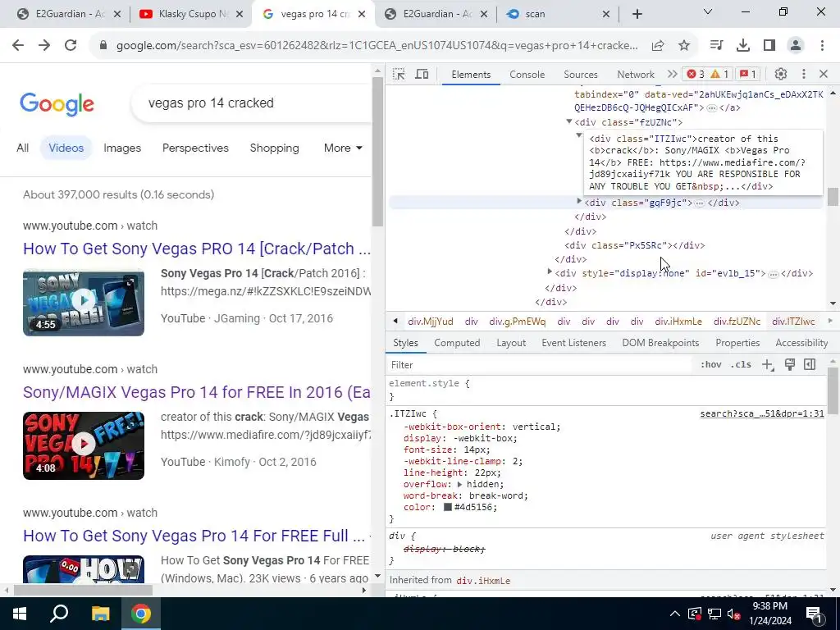The image size is (840, 630).
Task: Play the 4:08 Sony Vegas Pro thumbnail
Action: 84,445
